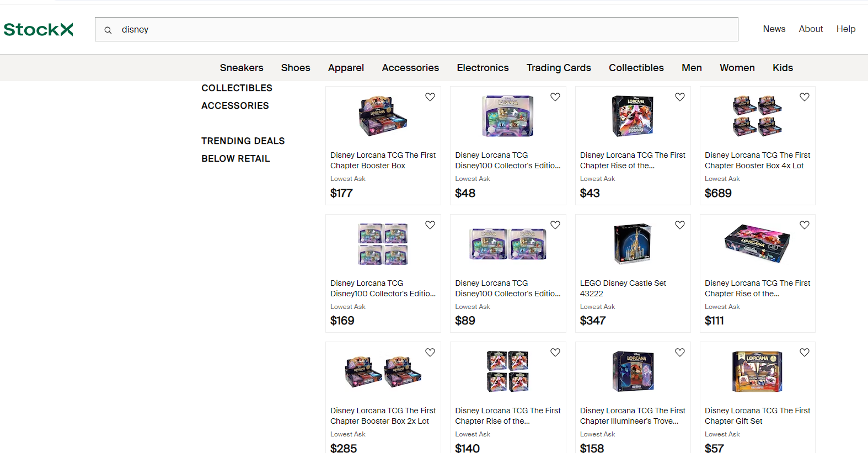Select Collectibles in the top navigation bar
Image resolution: width=868 pixels, height=453 pixels.
tap(636, 68)
